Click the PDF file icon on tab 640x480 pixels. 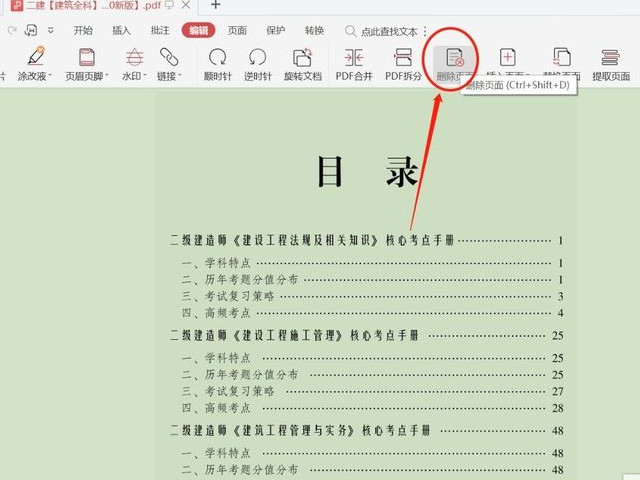16,5
